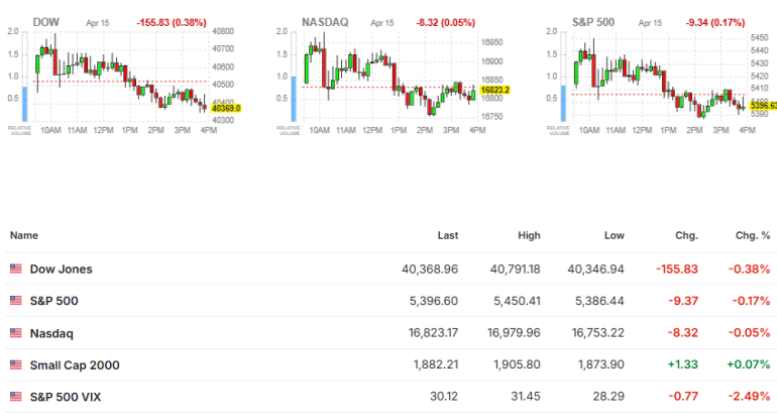
Task: Open the Dow Jones index link
Action: (x=61, y=269)
